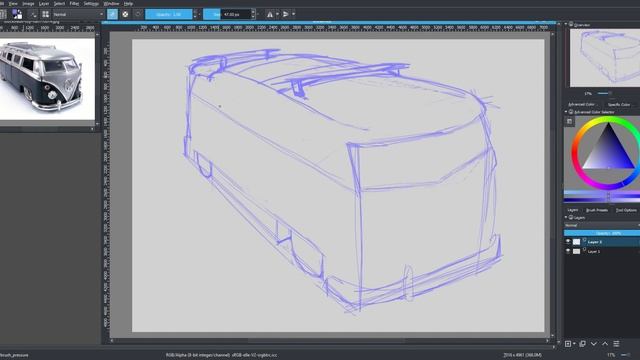Toggle preserve alpha button
Viewport: 640px width, 360px height.
click(125, 14)
